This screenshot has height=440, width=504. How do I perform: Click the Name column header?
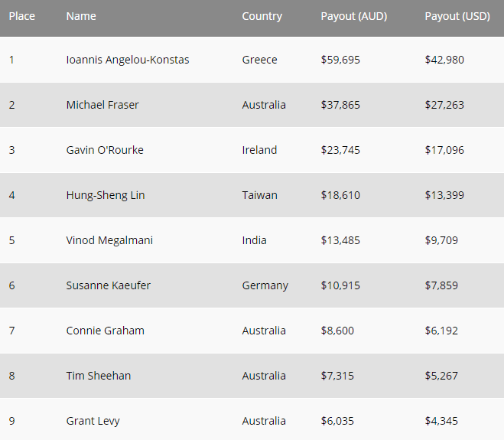pos(81,16)
